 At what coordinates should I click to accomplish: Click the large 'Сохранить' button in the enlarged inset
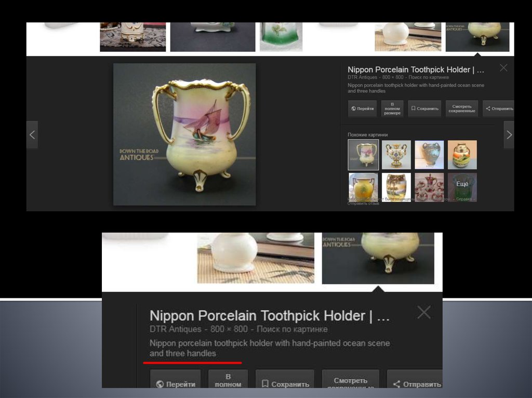click(x=285, y=379)
